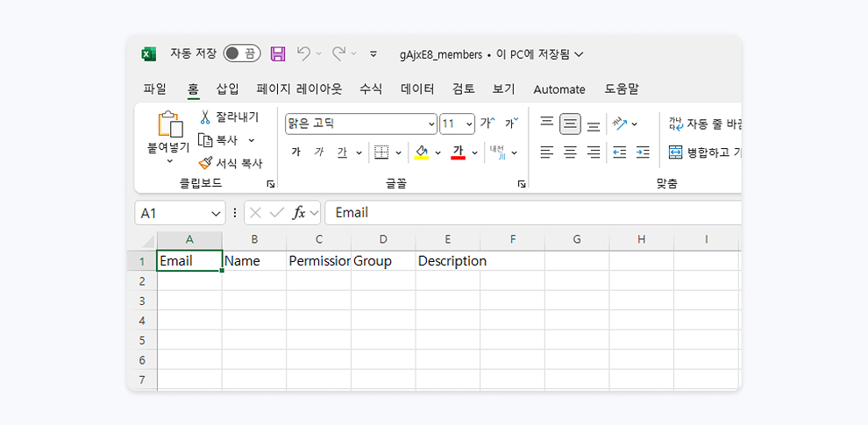Switch to the Automate tab

[559, 89]
